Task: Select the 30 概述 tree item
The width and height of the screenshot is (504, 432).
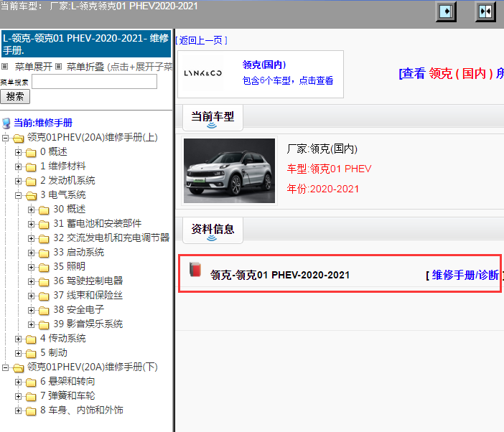Action: click(70, 210)
